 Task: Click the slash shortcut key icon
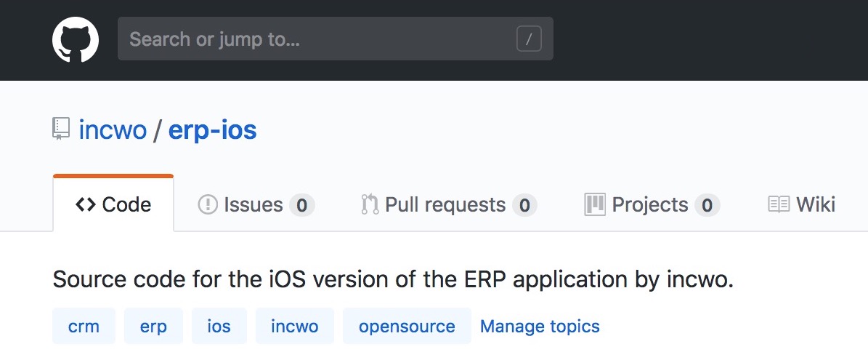point(529,39)
